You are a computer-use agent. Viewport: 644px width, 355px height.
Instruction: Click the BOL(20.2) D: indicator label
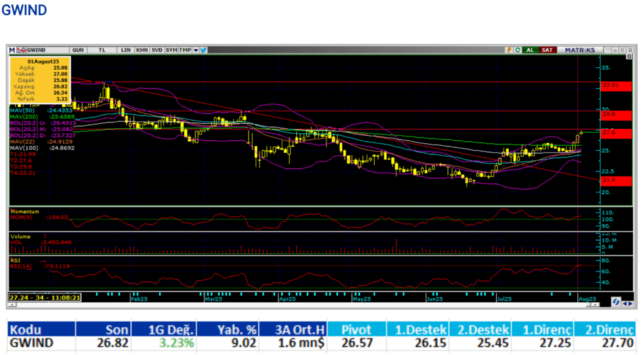click(x=43, y=135)
